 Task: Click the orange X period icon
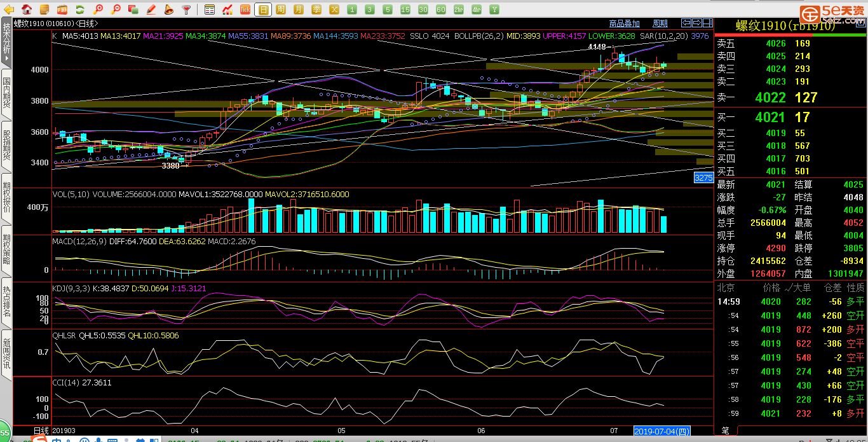(x=334, y=10)
